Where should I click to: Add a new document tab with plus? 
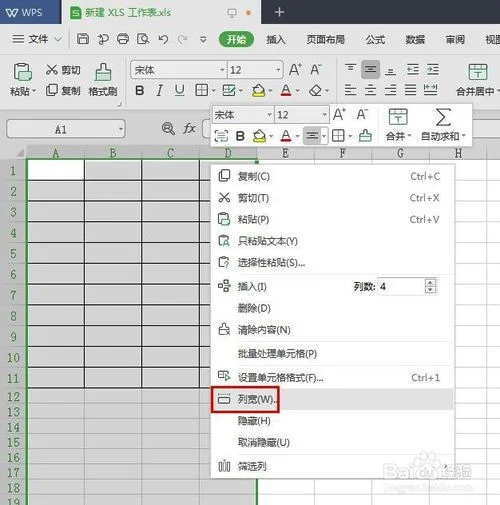pos(279,12)
